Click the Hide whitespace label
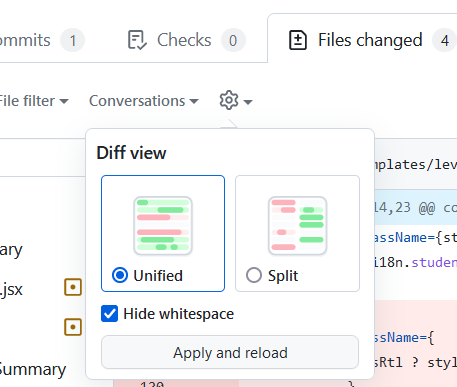This screenshot has width=457, height=387. [179, 314]
